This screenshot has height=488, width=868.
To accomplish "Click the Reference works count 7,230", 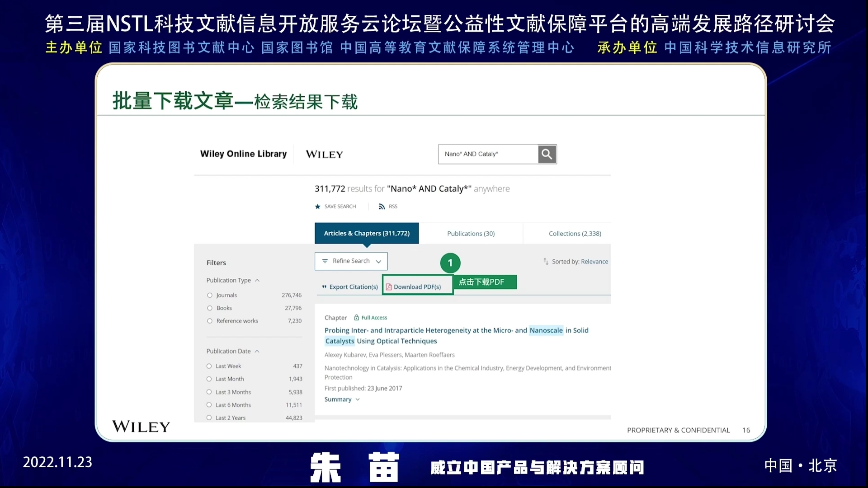I will (295, 321).
